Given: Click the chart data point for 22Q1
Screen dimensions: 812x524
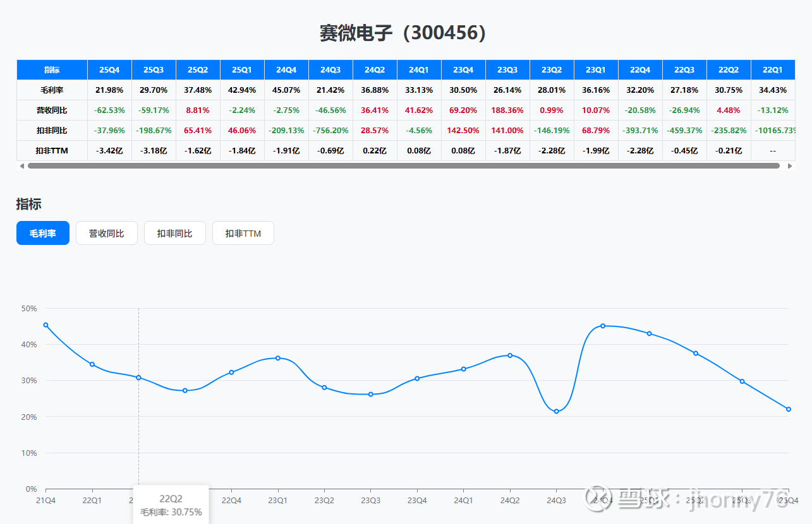Looking at the screenshot, I should [x=92, y=364].
